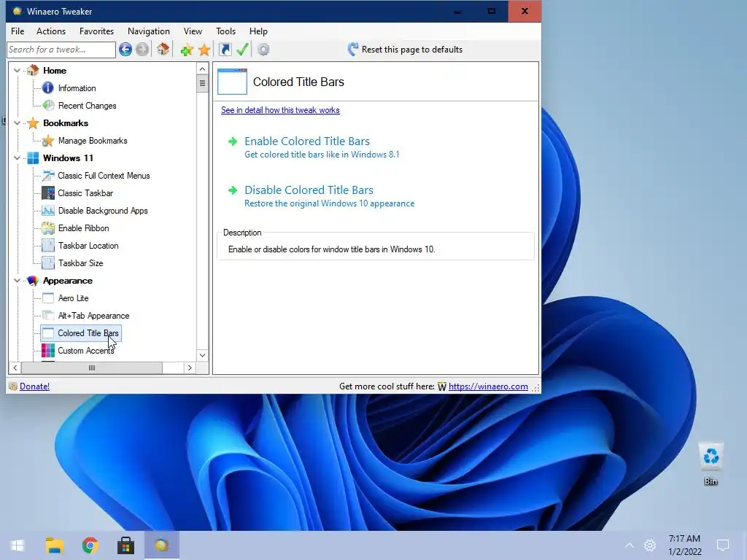
Task: Click the Home category label
Action: 54,71
